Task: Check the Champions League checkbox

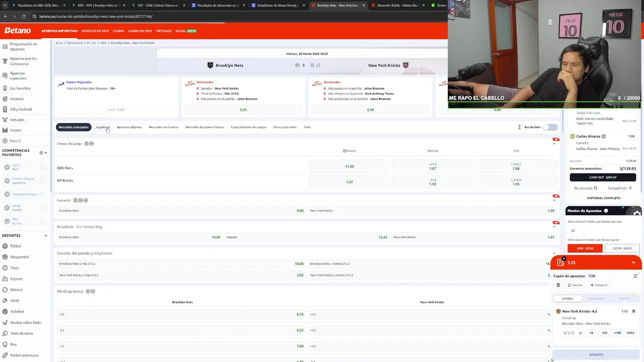Action: click(x=42, y=194)
